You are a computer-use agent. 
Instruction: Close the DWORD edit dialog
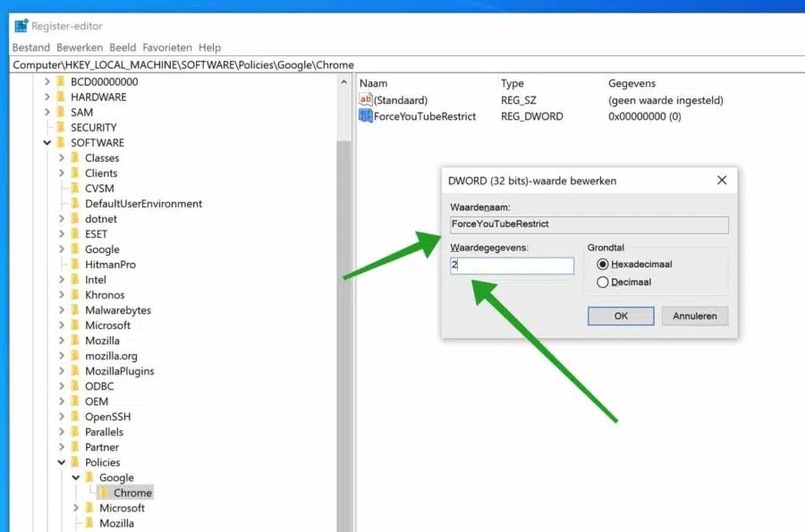(722, 180)
